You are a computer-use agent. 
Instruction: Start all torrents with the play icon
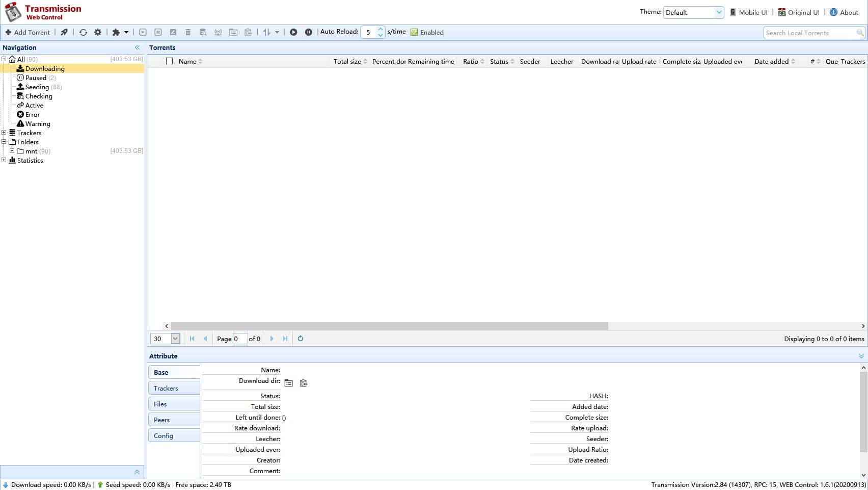tap(294, 32)
